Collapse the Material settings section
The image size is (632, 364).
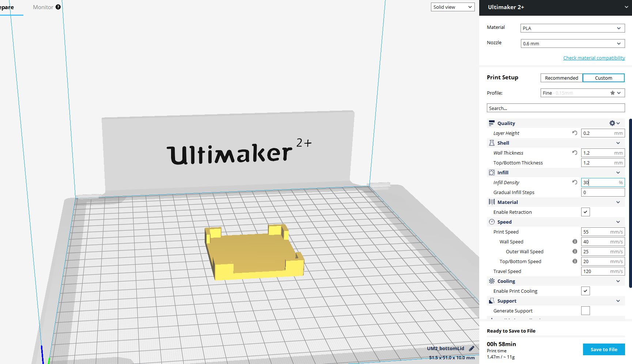pyautogui.click(x=618, y=202)
